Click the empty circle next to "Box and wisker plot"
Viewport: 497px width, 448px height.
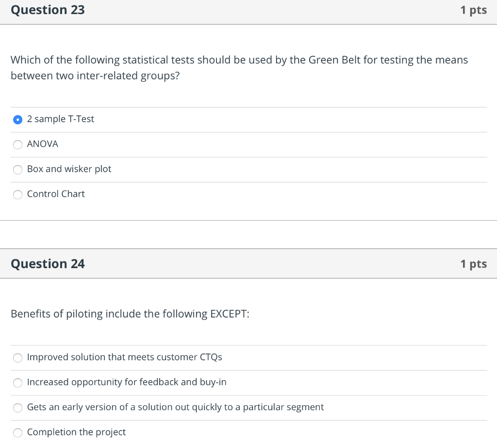click(x=17, y=169)
